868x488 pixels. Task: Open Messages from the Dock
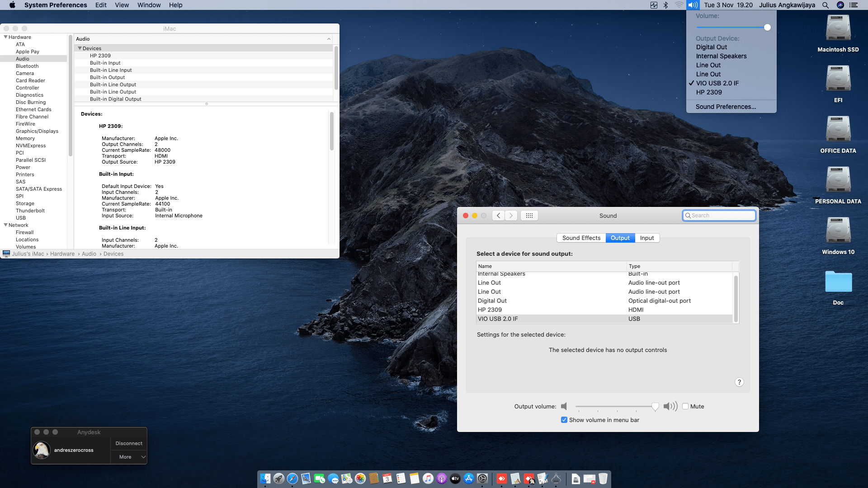pos(333,479)
